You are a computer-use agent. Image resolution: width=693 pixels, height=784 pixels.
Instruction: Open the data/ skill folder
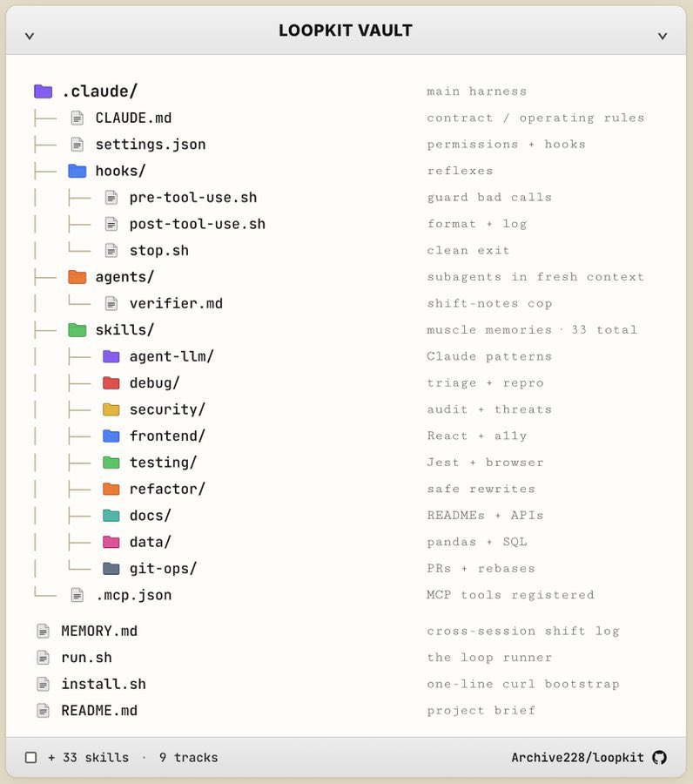(x=151, y=542)
